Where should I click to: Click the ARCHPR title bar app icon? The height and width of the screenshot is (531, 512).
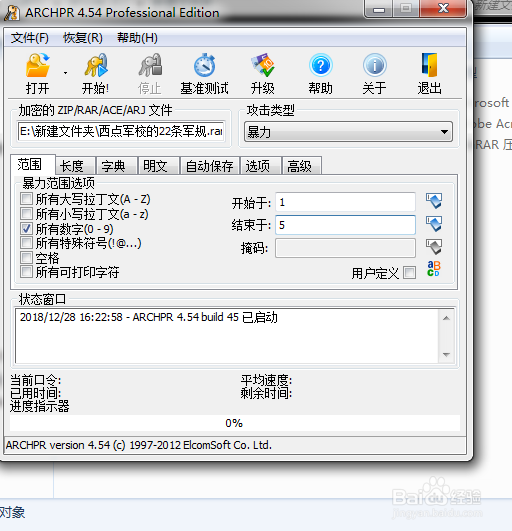(12, 13)
